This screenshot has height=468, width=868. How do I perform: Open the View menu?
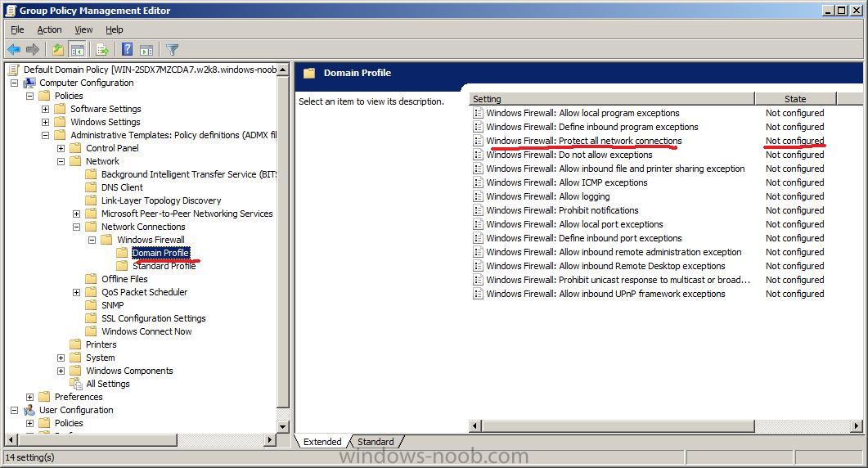click(83, 29)
